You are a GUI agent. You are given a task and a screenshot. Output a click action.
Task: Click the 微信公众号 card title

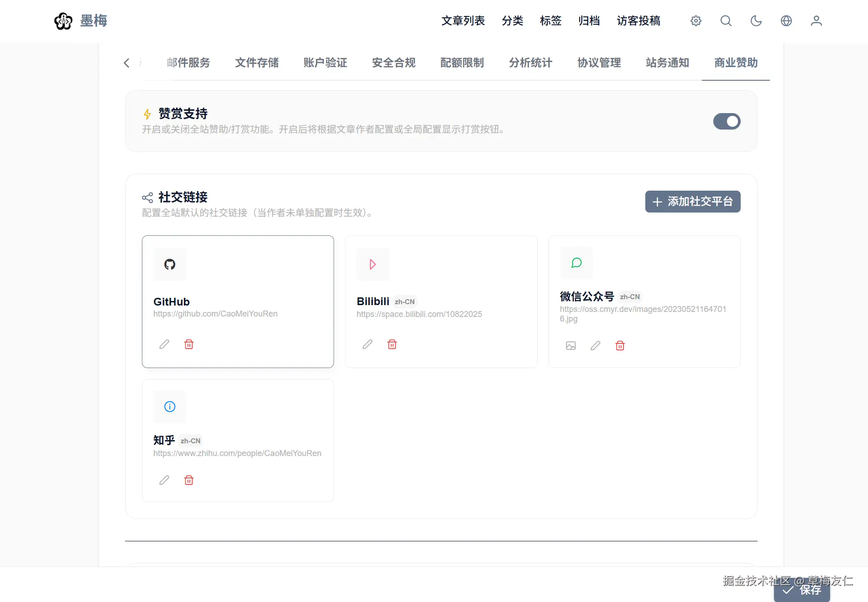[x=587, y=296]
